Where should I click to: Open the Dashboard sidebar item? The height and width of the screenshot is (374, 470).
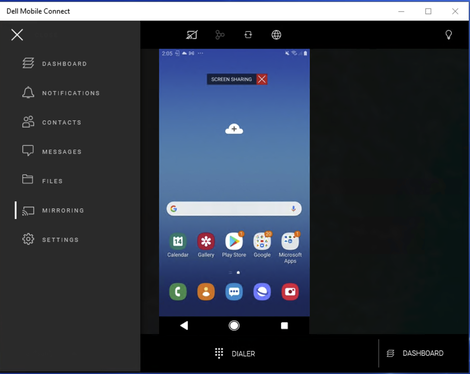point(55,63)
